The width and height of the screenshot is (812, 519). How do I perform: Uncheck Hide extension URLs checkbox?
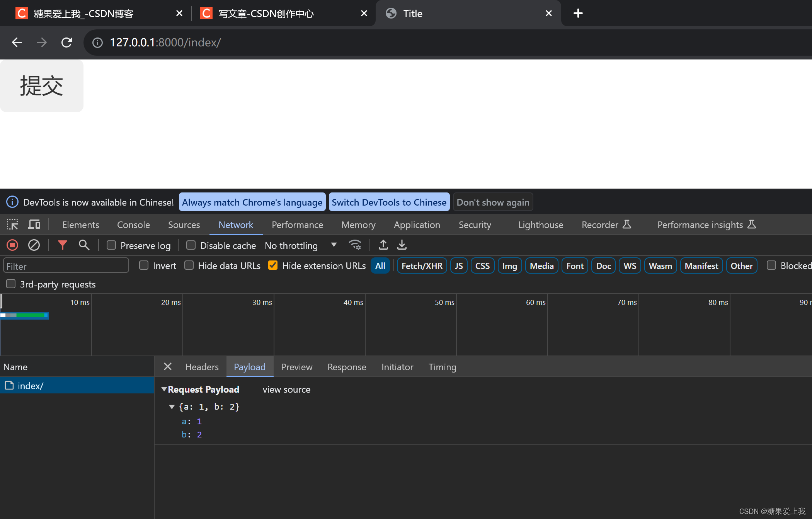point(273,265)
